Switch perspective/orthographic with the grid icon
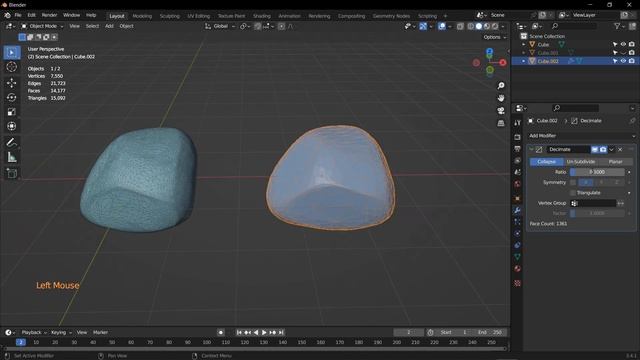Screen dimensions: 640x360 tap(501, 123)
